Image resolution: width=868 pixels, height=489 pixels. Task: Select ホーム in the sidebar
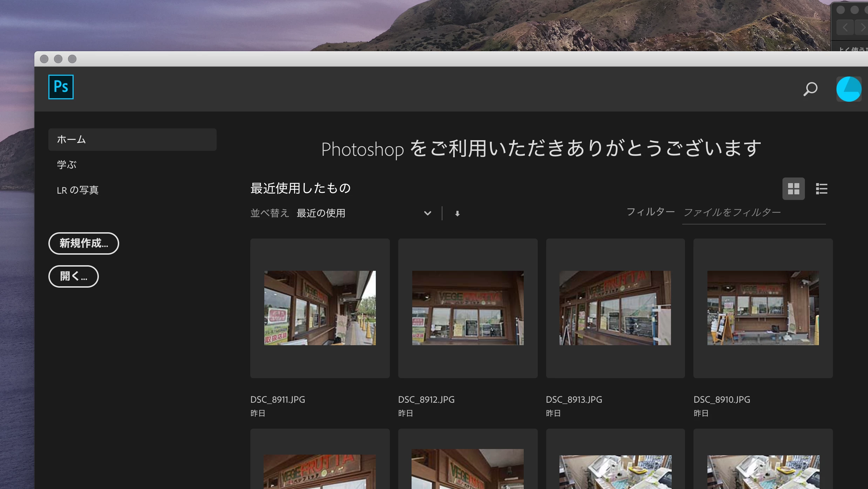[132, 140]
